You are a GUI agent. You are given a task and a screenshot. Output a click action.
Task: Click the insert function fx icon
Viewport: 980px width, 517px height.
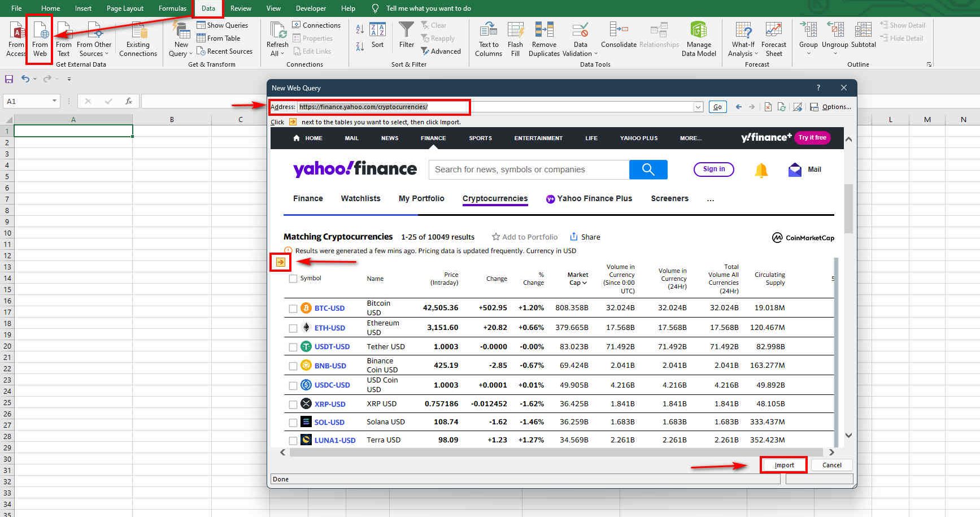pos(129,101)
